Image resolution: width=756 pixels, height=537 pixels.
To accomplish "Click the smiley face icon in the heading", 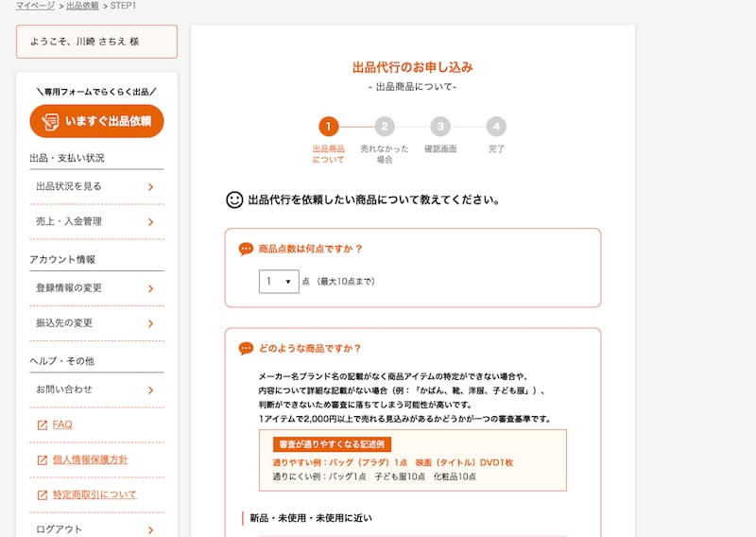I will point(234,199).
